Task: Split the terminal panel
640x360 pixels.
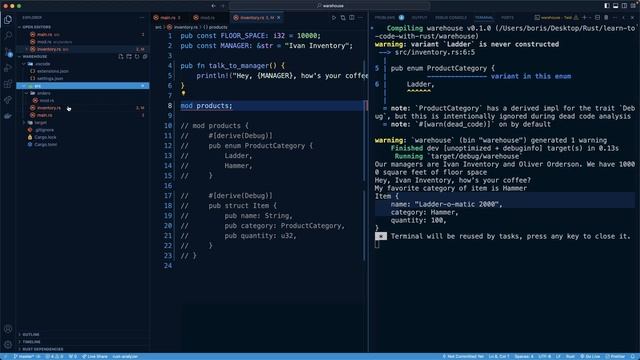Action: (x=598, y=18)
